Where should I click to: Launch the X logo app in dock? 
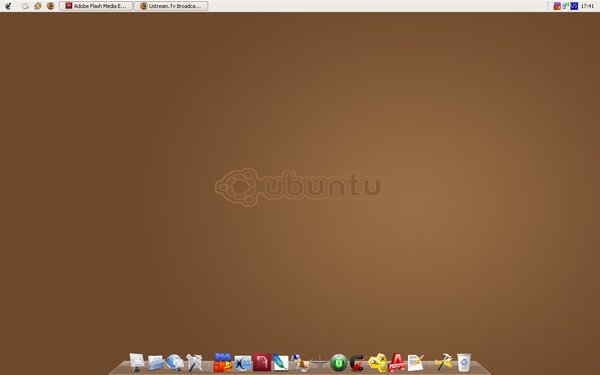coord(243,363)
